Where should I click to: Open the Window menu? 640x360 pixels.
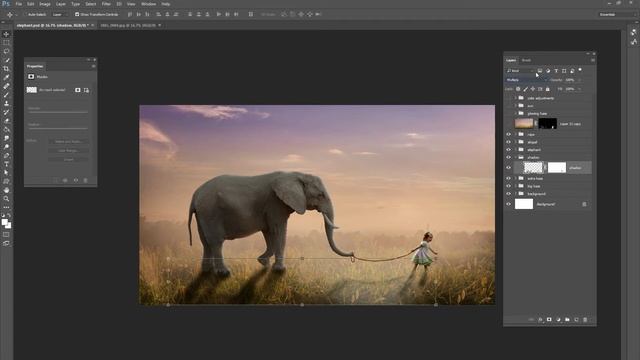tap(149, 4)
